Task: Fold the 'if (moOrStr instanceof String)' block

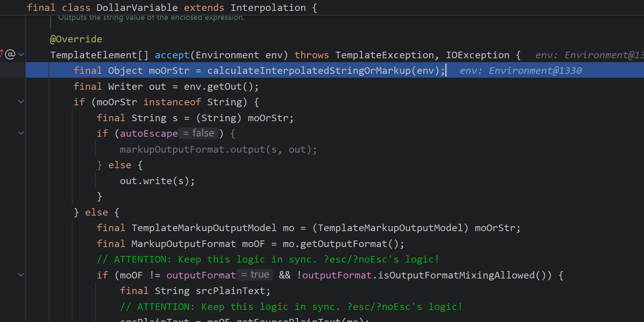Action: 21,102
